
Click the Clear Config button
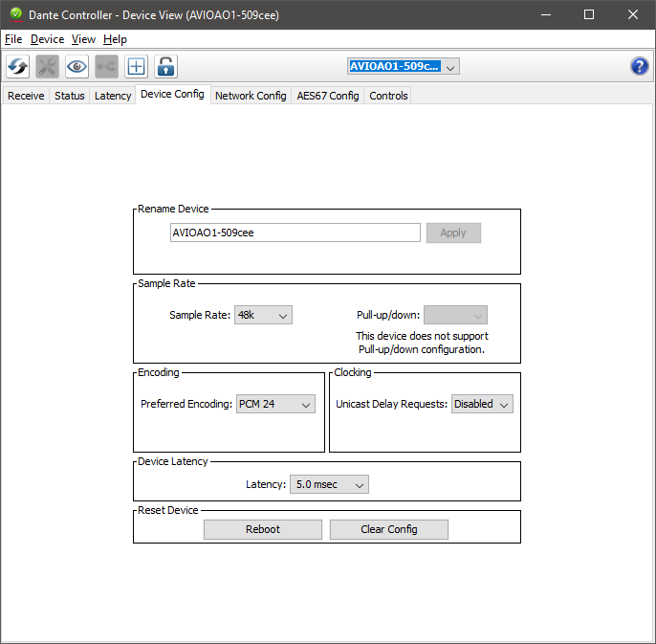tap(389, 530)
